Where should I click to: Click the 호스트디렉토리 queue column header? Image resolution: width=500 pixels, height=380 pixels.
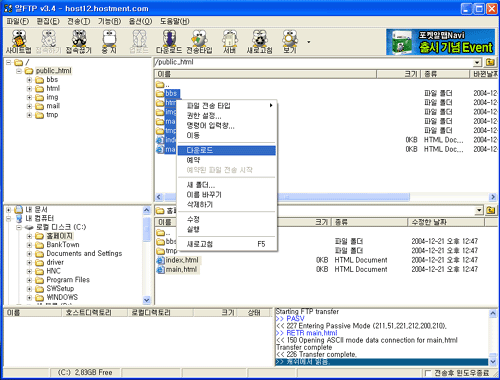point(95,313)
